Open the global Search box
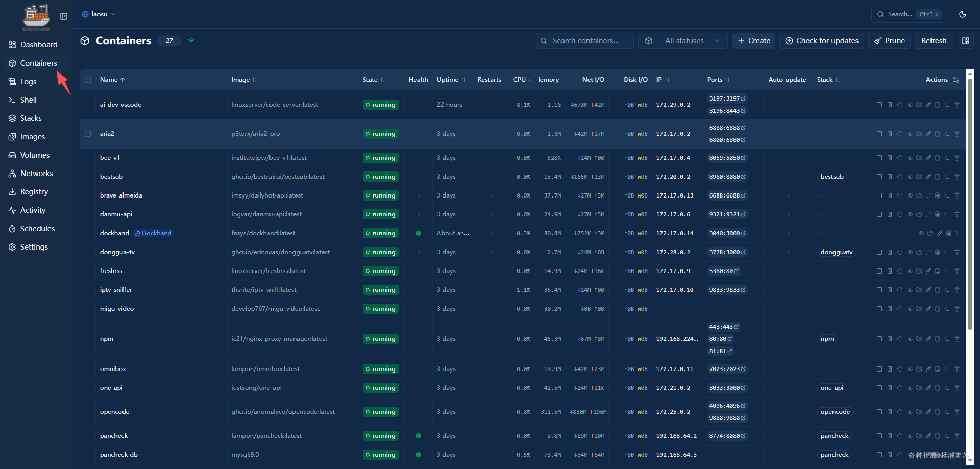This screenshot has height=469, width=980. [x=909, y=14]
